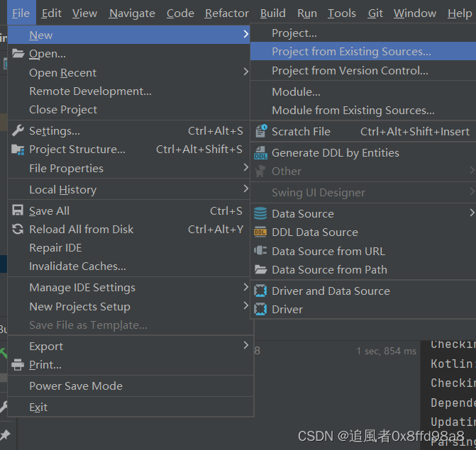Expand the Local History submenu
476x450 pixels.
(245, 189)
